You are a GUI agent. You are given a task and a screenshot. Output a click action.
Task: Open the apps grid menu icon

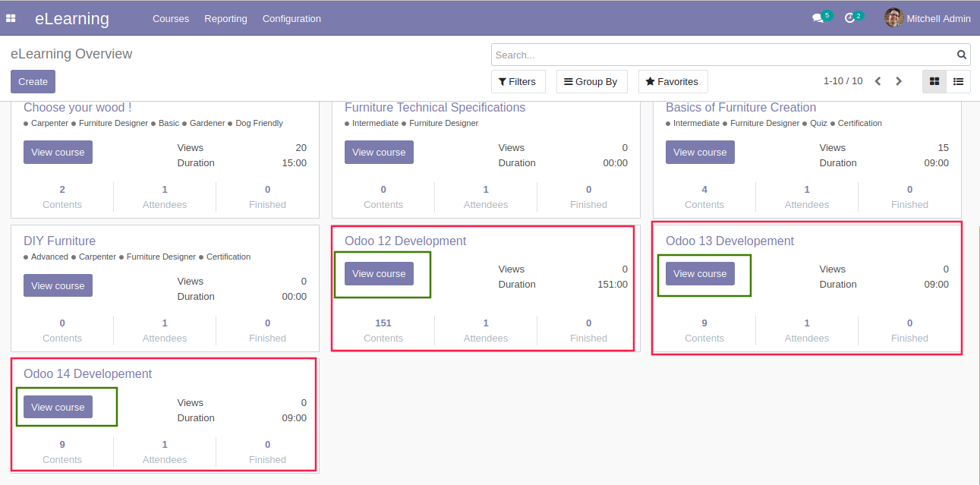pyautogui.click(x=11, y=18)
